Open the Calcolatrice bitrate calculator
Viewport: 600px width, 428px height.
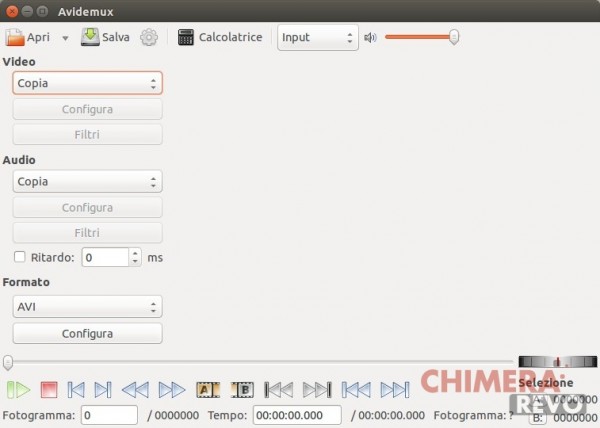[x=220, y=37]
